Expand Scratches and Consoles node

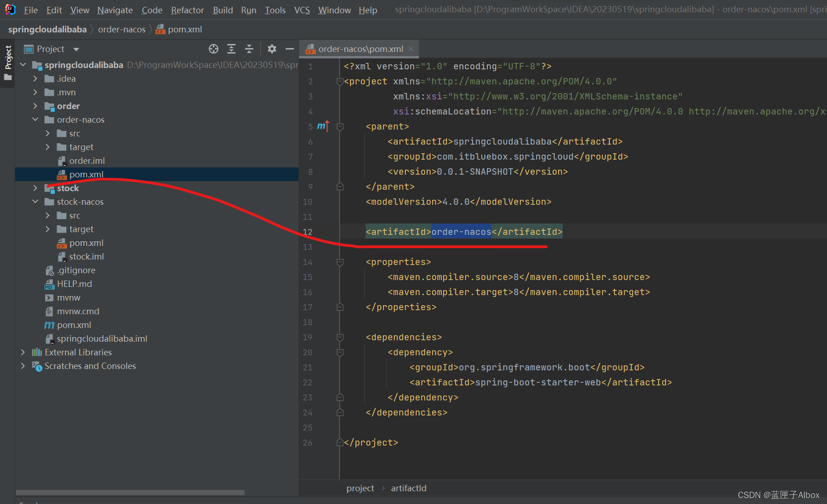(x=23, y=366)
